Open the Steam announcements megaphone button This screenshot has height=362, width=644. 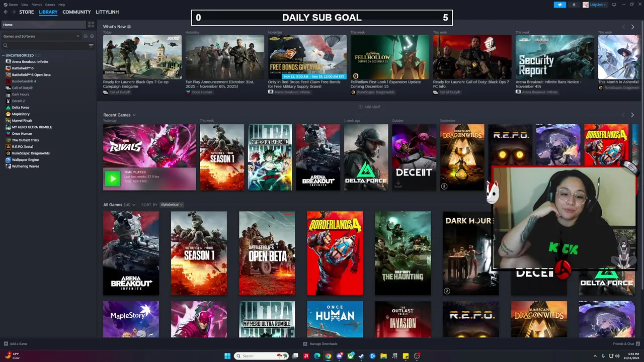pos(560,5)
